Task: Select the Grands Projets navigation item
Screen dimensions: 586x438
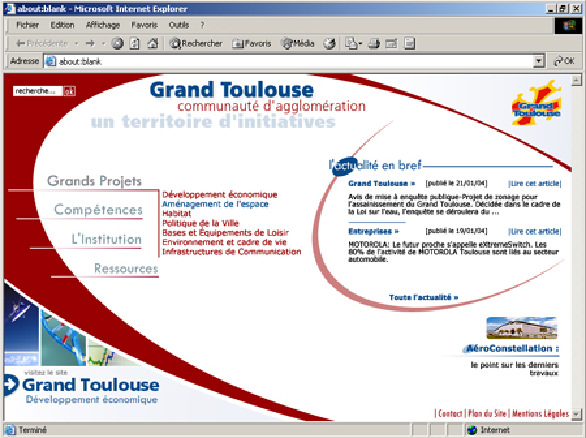Action: [x=94, y=181]
